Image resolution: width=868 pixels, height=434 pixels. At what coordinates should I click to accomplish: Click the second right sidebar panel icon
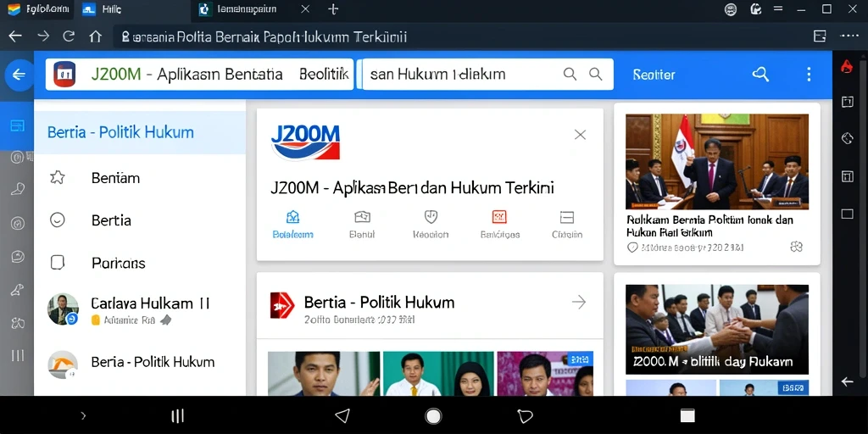[848, 102]
